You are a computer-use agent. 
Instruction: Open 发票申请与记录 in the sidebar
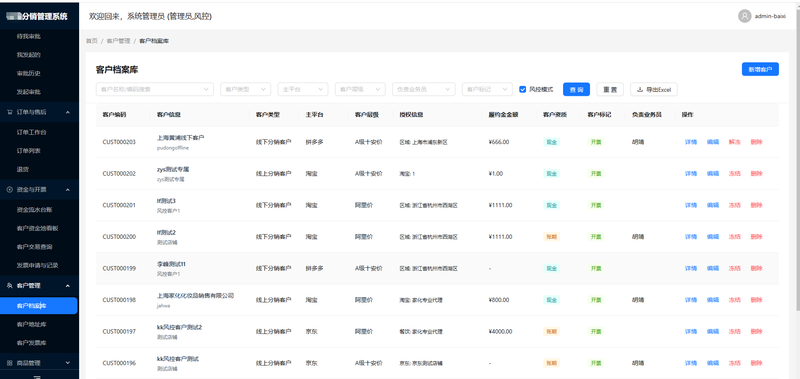[x=39, y=265]
